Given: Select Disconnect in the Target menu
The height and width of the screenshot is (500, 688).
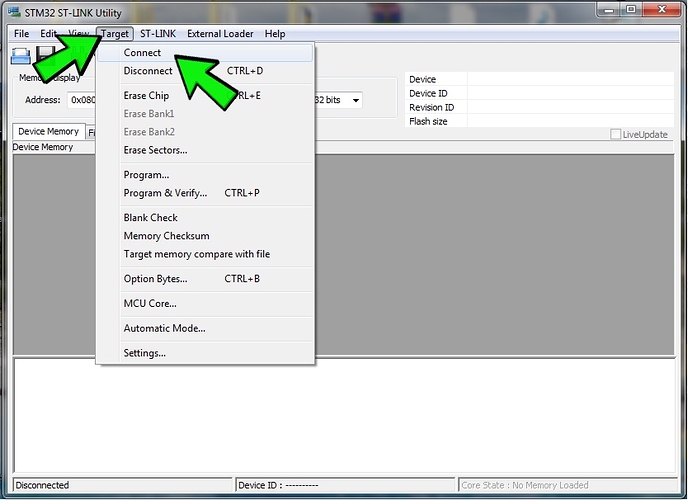Looking at the screenshot, I should pos(205,71).
